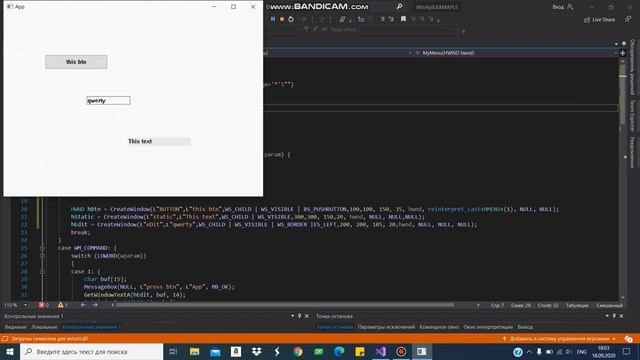Click the Windows taskbar search box
Screen dimensions: 640x360
click(91, 351)
